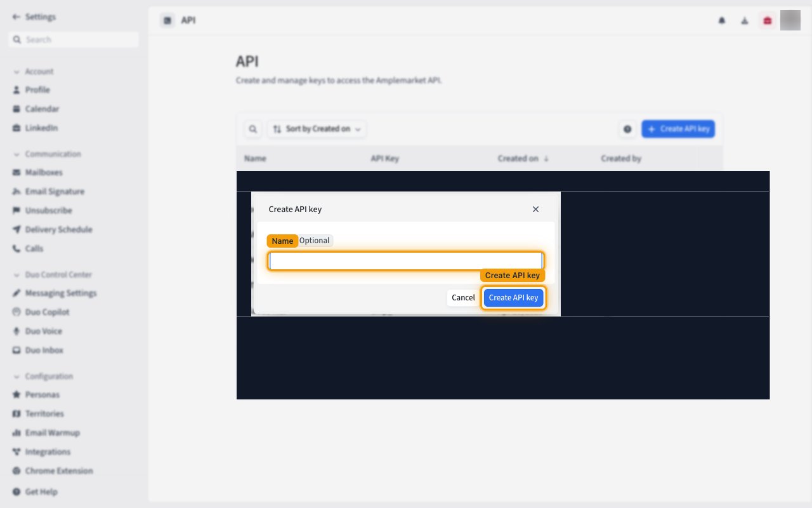Click the Personas star icon
Screen dimensions: 812x508
(17, 395)
